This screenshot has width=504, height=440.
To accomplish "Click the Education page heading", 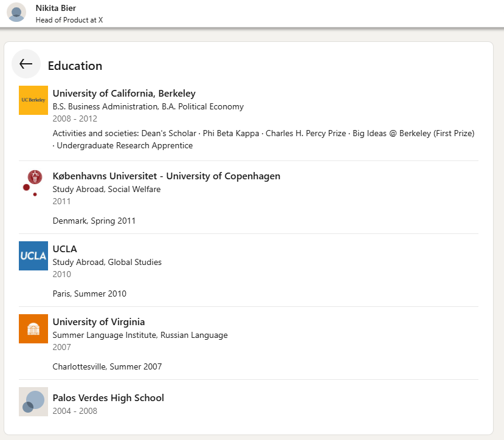I will [75, 66].
